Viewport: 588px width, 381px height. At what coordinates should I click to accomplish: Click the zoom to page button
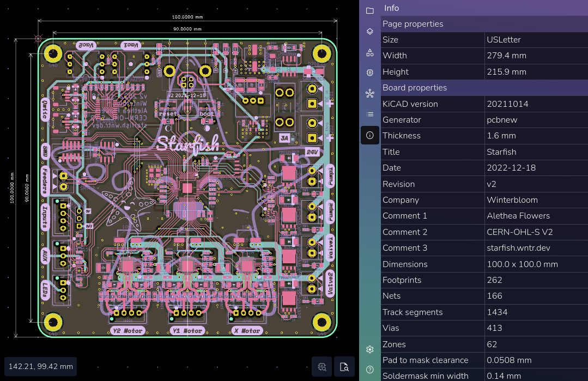coord(344,367)
